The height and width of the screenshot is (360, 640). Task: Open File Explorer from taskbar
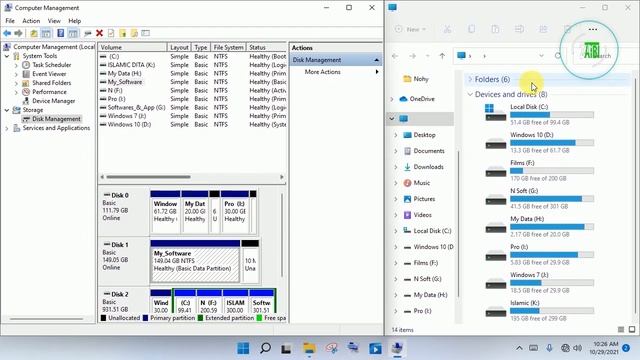tap(309, 348)
